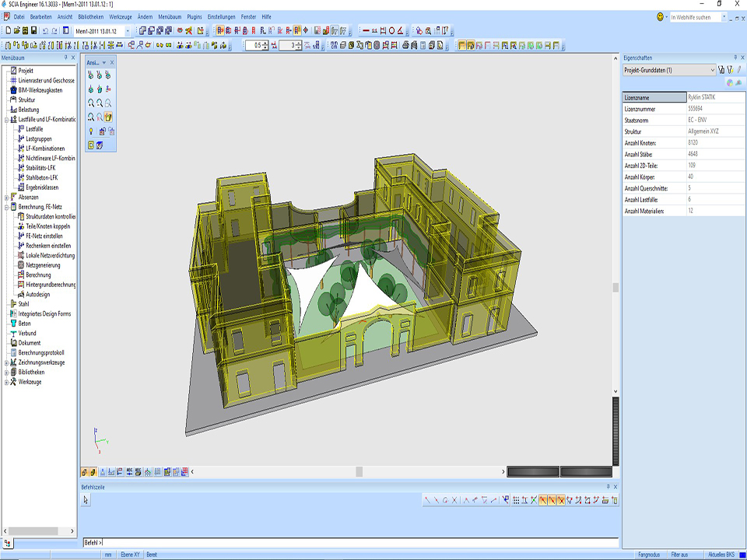Open the Projekt-Grunddaten properties dropdown
This screenshot has width=747, height=560.
pyautogui.click(x=711, y=70)
